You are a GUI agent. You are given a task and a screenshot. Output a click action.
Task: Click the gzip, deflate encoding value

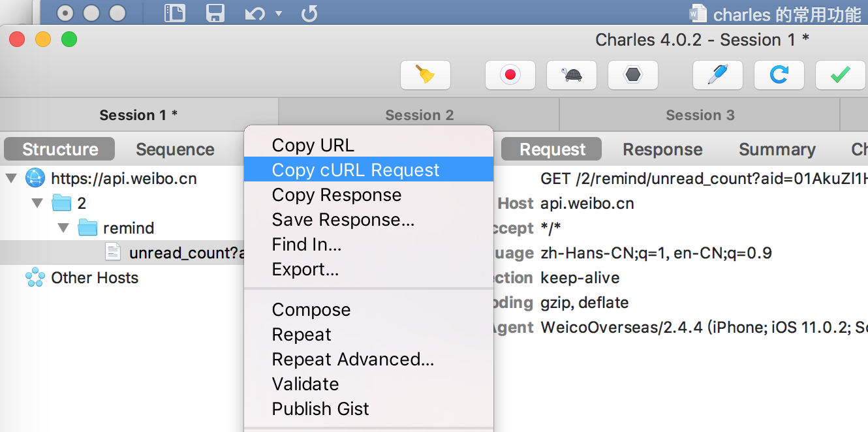pyautogui.click(x=585, y=302)
